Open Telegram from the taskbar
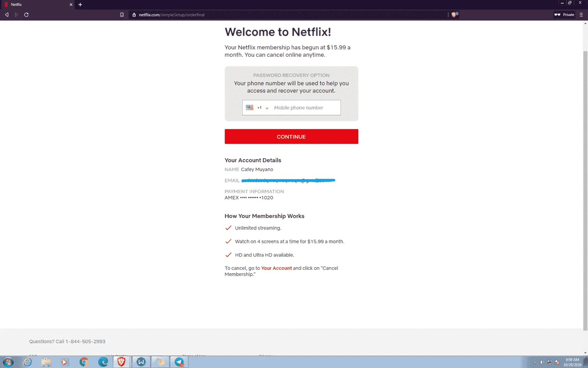 pos(179,362)
